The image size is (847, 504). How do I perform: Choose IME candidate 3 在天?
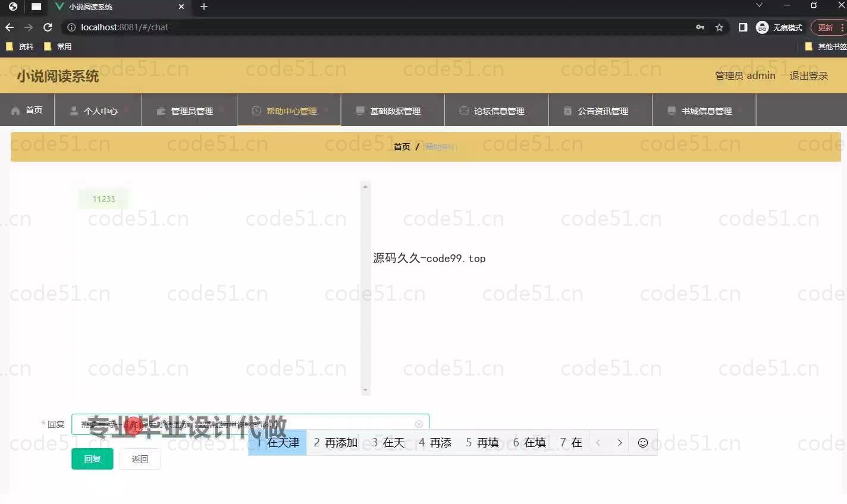[388, 443]
